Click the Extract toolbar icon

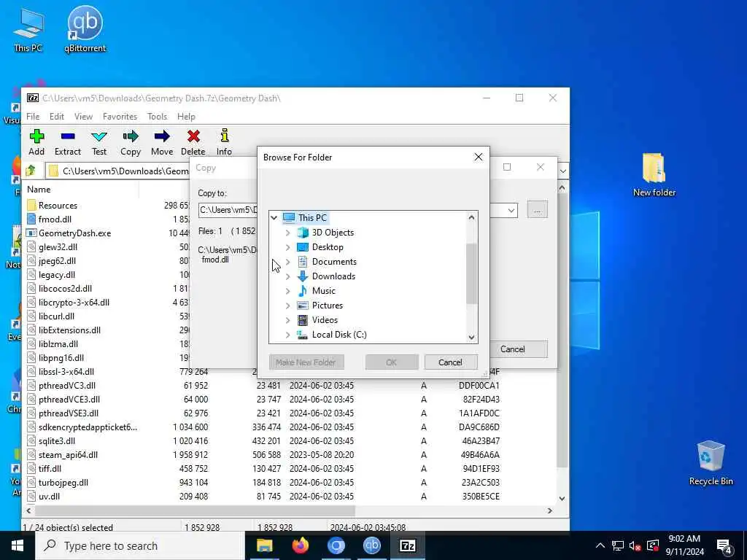tap(68, 136)
